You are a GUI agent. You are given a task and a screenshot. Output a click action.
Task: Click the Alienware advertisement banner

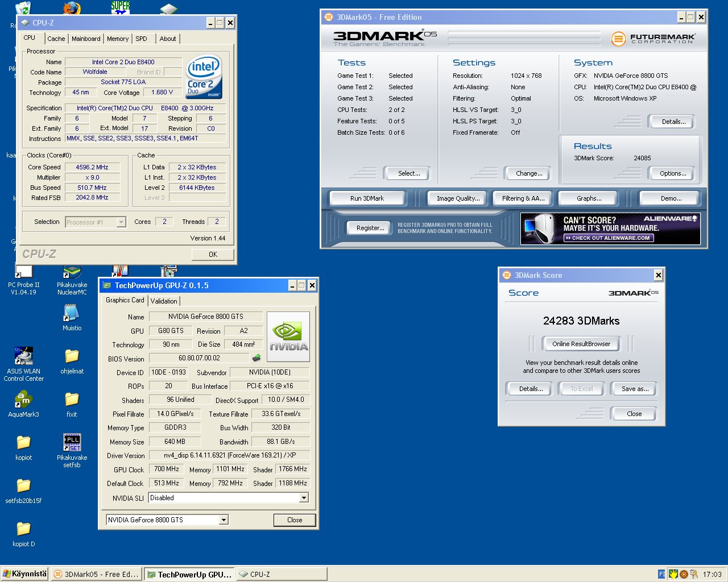pyautogui.click(x=610, y=228)
